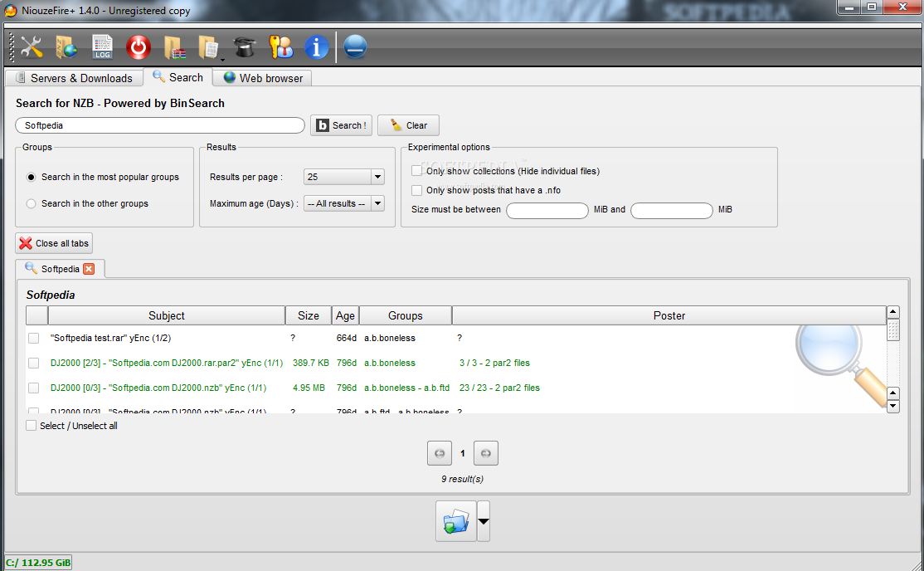
Task: Click minimum size MiB input field
Action: click(547, 210)
